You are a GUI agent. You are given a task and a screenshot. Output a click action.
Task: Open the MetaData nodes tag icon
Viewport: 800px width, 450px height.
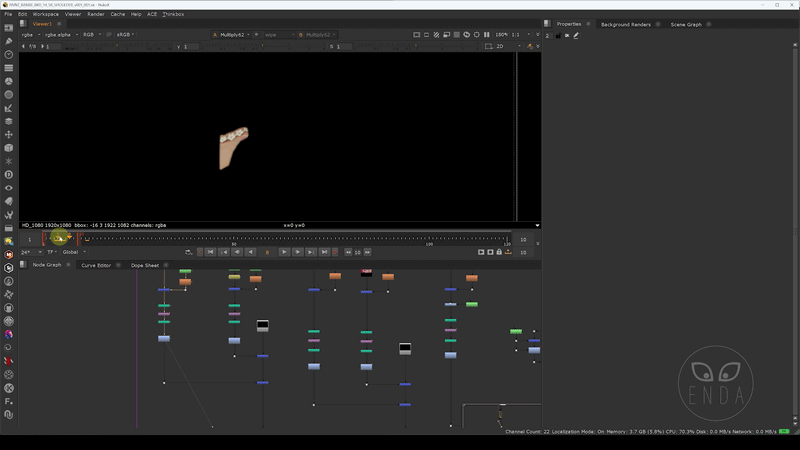pos(9,201)
